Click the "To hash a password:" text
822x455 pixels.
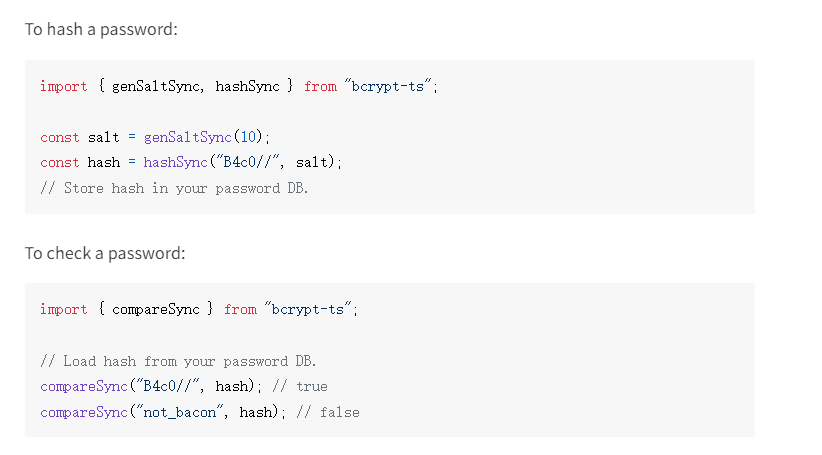101,29
